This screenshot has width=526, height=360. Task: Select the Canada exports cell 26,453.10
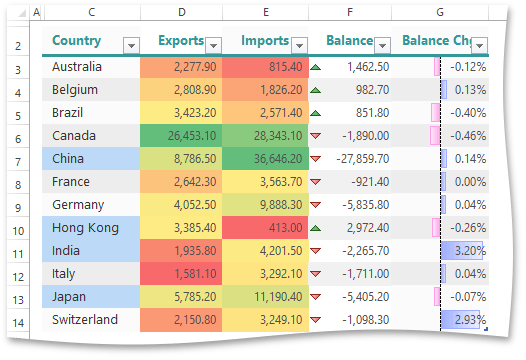click(181, 136)
